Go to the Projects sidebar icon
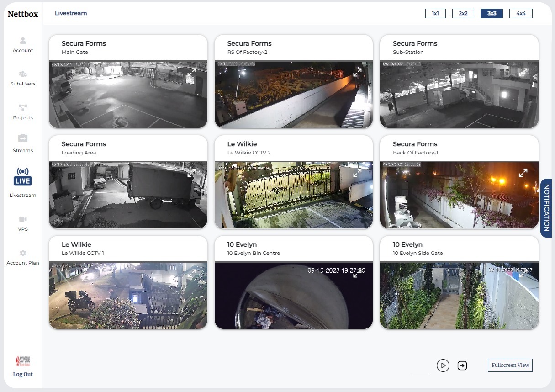Screen dimensions: 555x392 (23, 108)
